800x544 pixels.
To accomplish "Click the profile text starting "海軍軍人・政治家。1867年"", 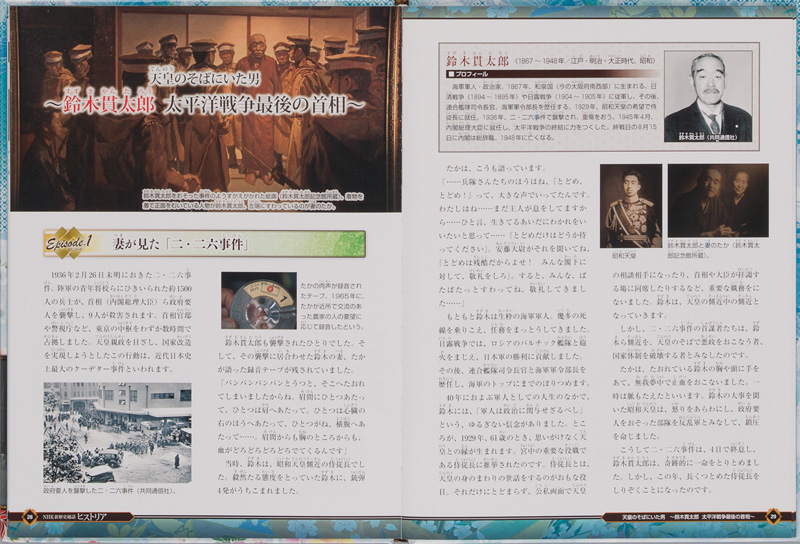I will click(551, 111).
